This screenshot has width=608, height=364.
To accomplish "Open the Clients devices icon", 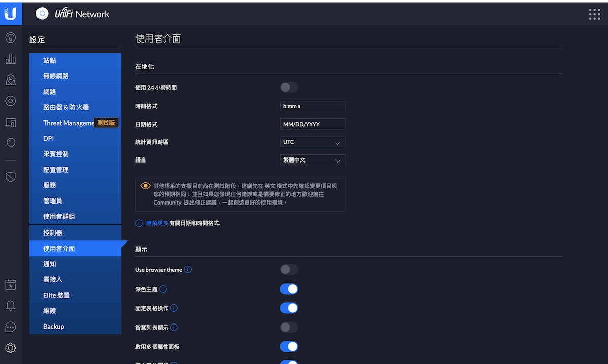I will pyautogui.click(x=10, y=122).
